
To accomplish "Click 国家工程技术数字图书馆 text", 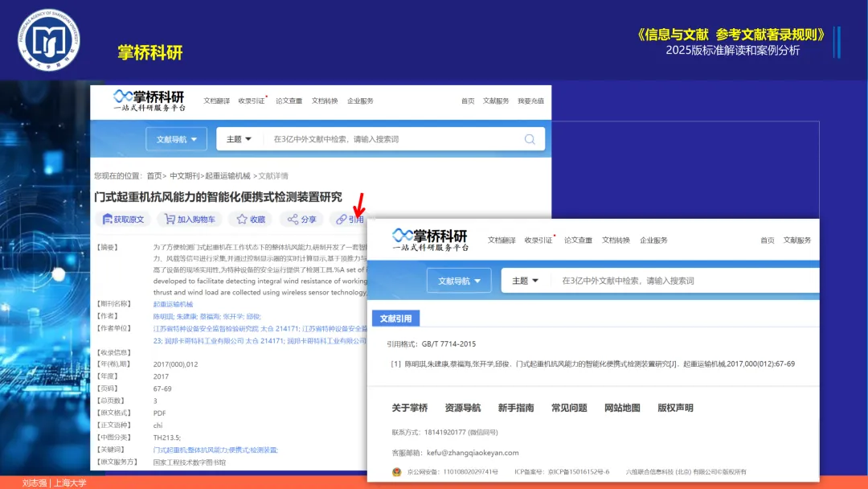I will coord(190,462).
